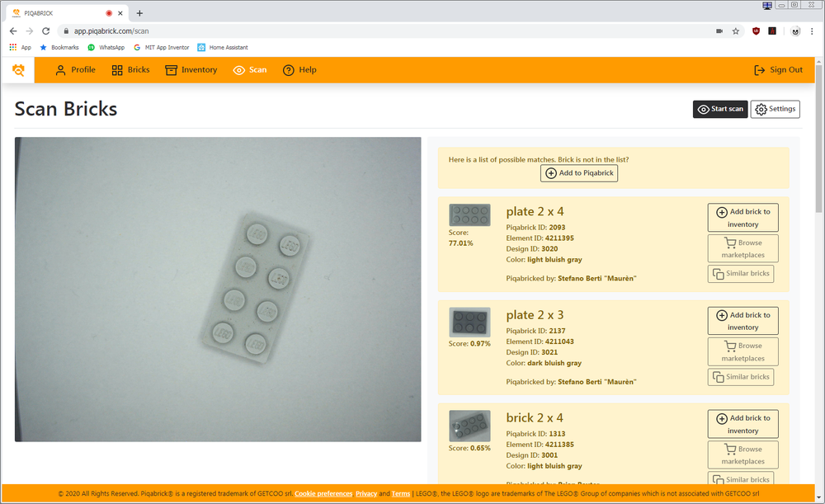Open WhatsApp bookmark
Screen dimensions: 825x504
click(106, 47)
